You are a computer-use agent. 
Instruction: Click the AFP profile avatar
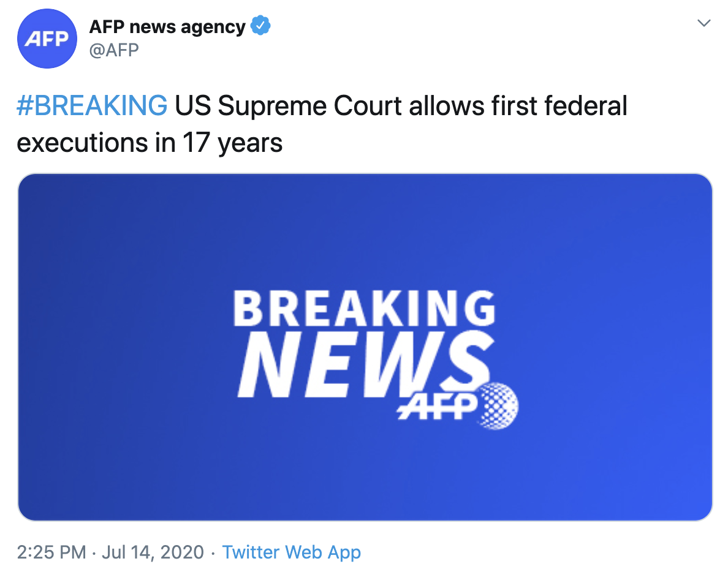coord(47,39)
